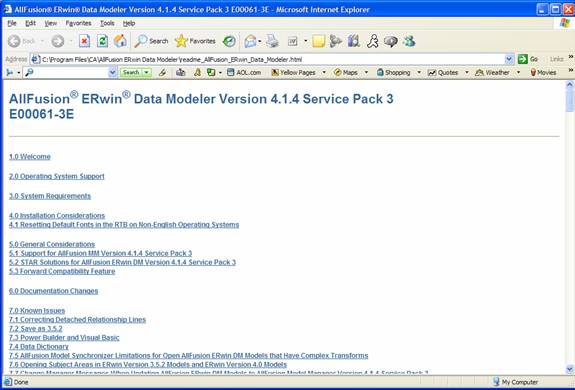
Task: Open the Tools menu
Action: 107,23
